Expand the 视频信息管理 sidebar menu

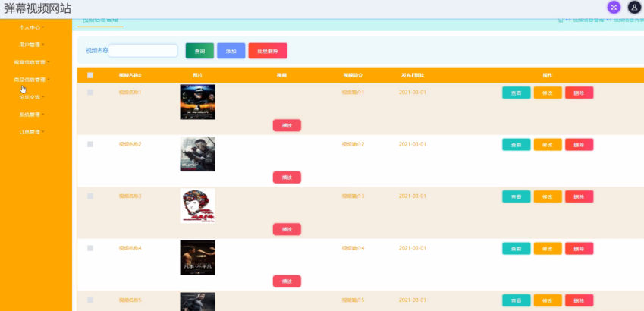click(x=31, y=62)
